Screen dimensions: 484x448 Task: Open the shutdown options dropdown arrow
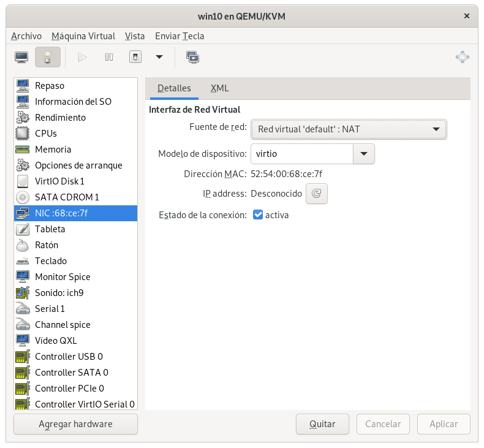[159, 57]
